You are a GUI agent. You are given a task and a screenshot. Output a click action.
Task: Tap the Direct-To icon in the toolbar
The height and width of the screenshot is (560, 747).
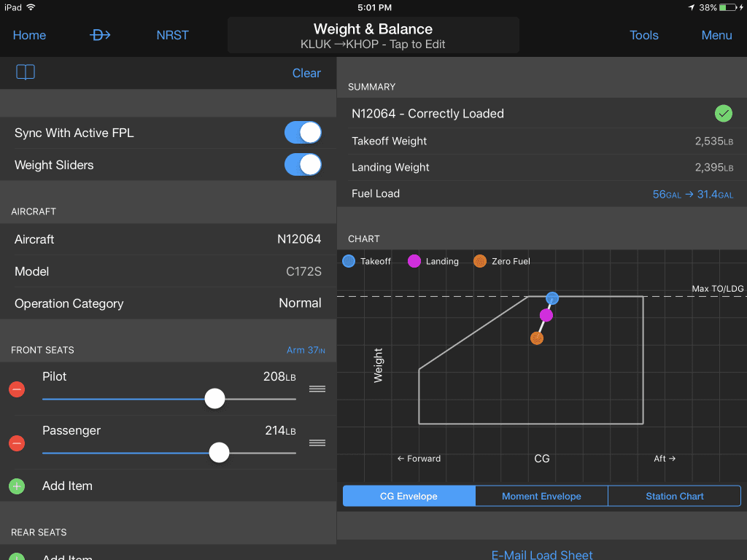click(100, 34)
